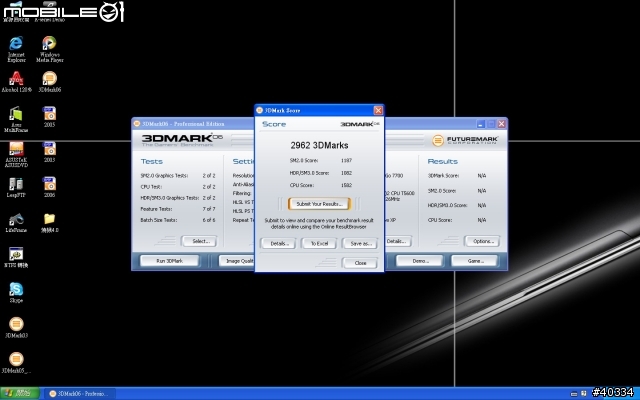This screenshot has width=640, height=400.
Task: Select the Acer MultiFrame desktop icon
Action: pyautogui.click(x=16, y=119)
